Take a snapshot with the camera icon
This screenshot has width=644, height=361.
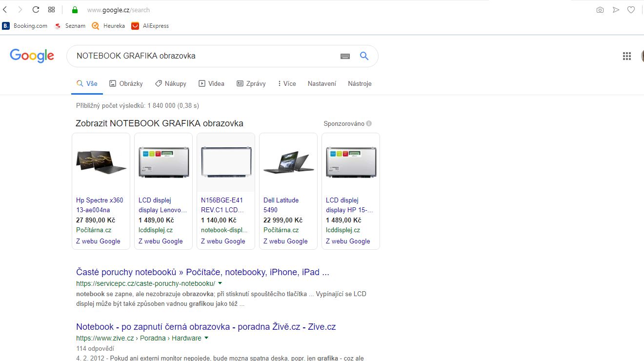[600, 10]
